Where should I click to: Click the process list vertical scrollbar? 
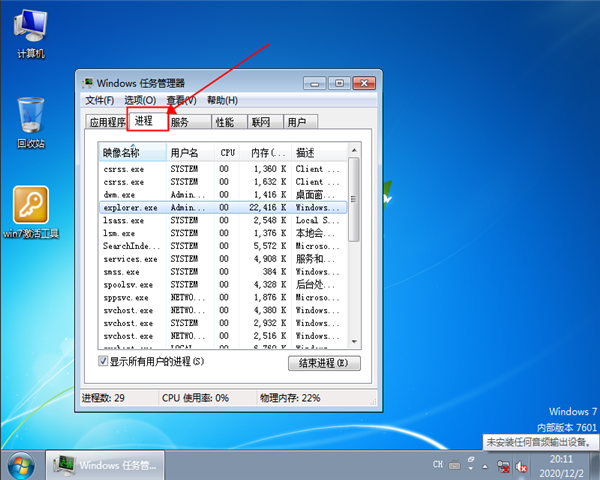click(x=354, y=250)
